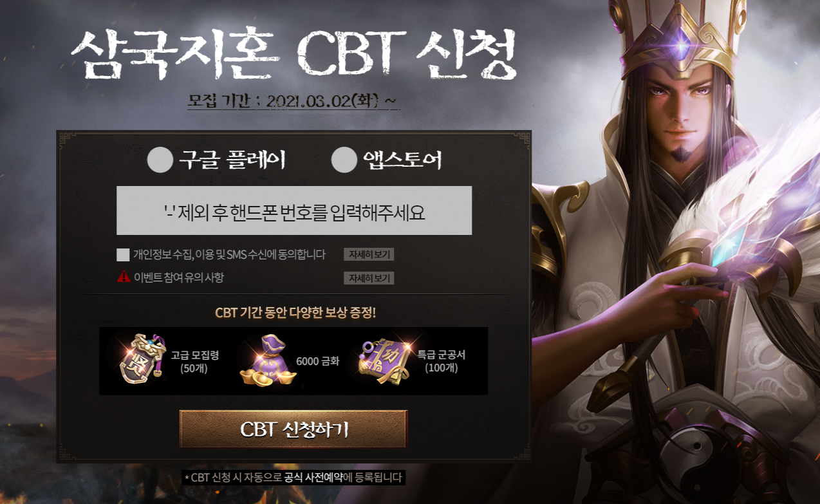820x504 pixels.
Task: Check the 개인정보 수집 동의 checkbox
Action: coord(123,255)
